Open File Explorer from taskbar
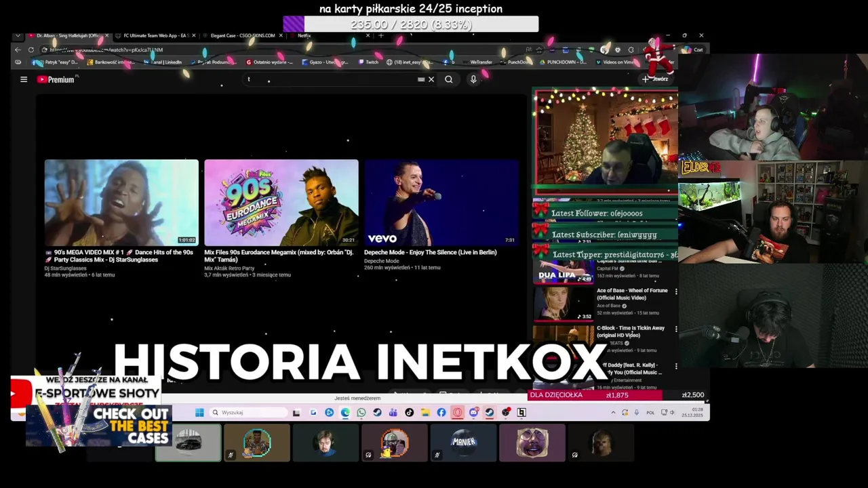The width and height of the screenshot is (868, 488). 425,412
